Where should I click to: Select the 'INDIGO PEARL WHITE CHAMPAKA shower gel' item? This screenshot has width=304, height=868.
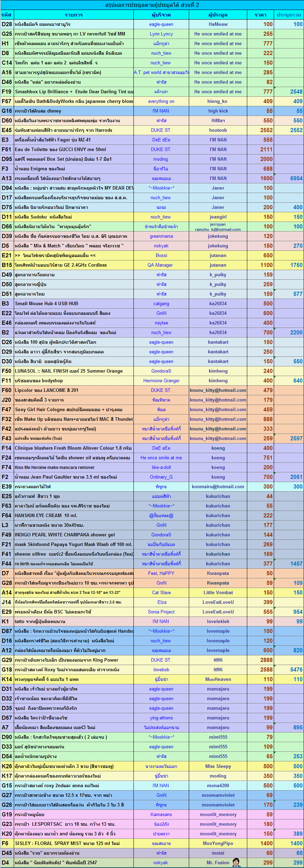tap(74, 535)
